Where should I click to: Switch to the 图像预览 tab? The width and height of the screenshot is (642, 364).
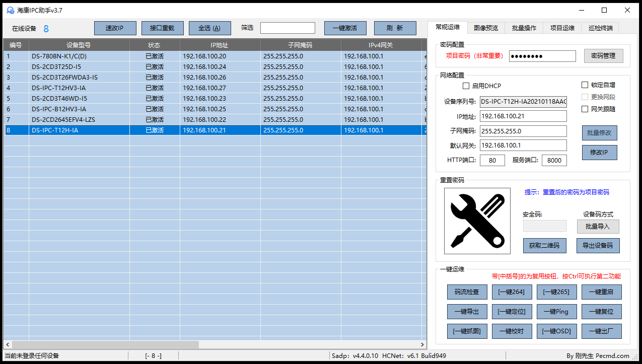click(x=486, y=28)
